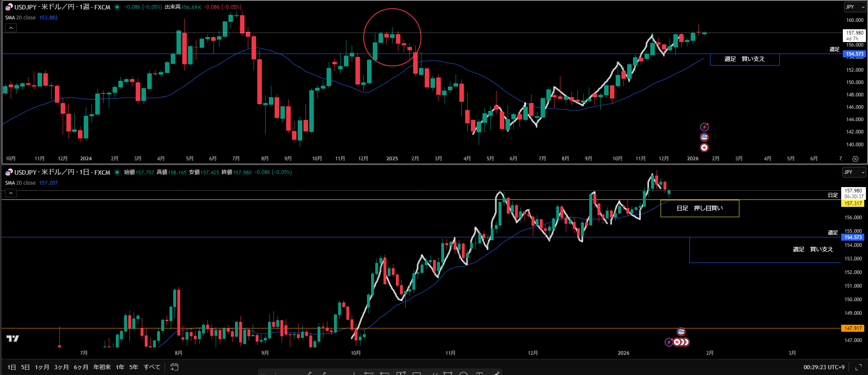Click the green market status dot on daily chart
The height and width of the screenshot is (375, 868).
click(118, 172)
